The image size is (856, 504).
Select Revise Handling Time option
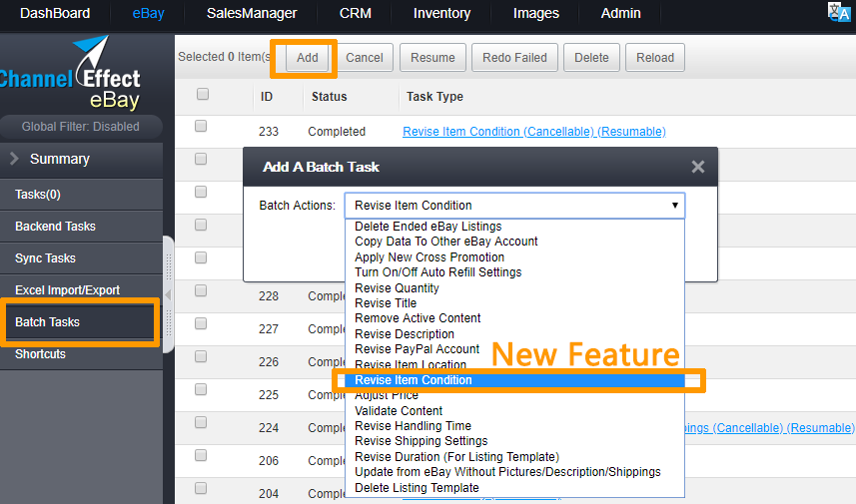[514, 426]
